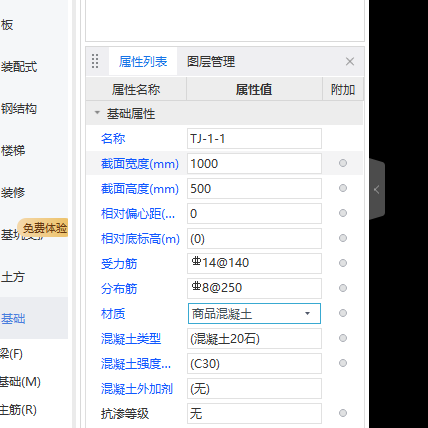Edit the 截面高度 value 500
428x428 pixels.
(254, 188)
